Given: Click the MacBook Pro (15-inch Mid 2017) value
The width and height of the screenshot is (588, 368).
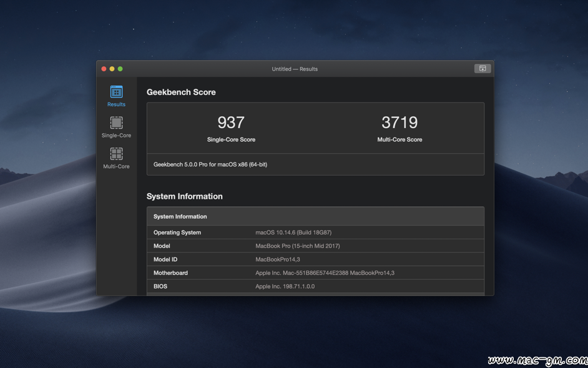Looking at the screenshot, I should (298, 246).
